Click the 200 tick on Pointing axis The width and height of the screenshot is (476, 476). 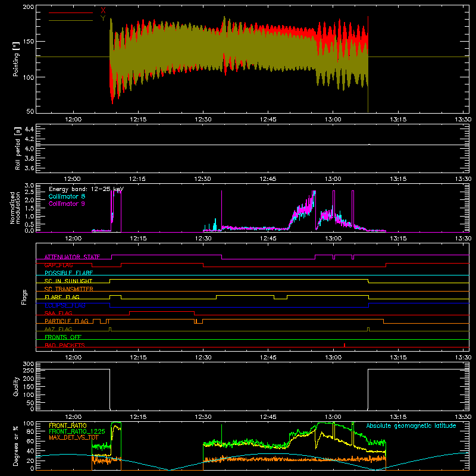click(28, 7)
